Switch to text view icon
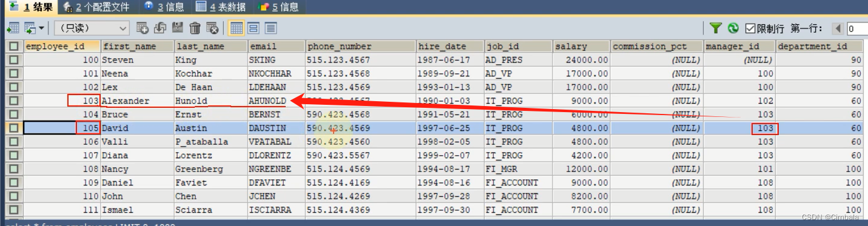Screen dimensions: 868x226 (x=271, y=28)
